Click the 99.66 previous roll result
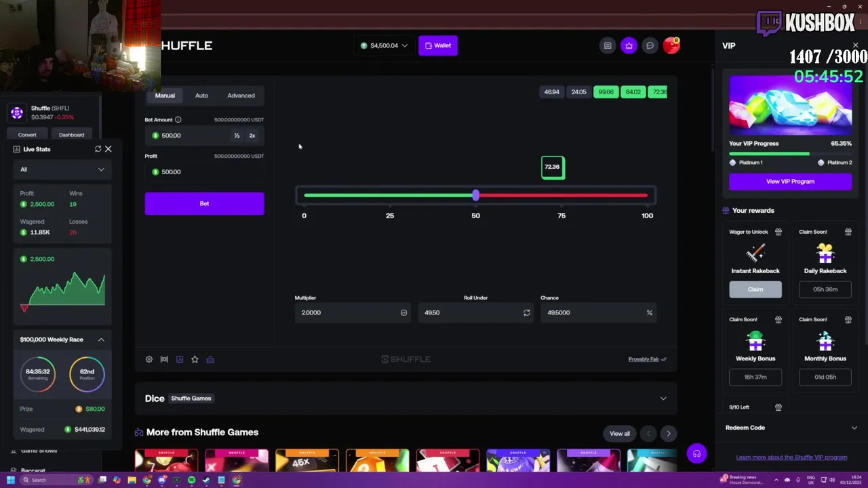 pyautogui.click(x=606, y=92)
